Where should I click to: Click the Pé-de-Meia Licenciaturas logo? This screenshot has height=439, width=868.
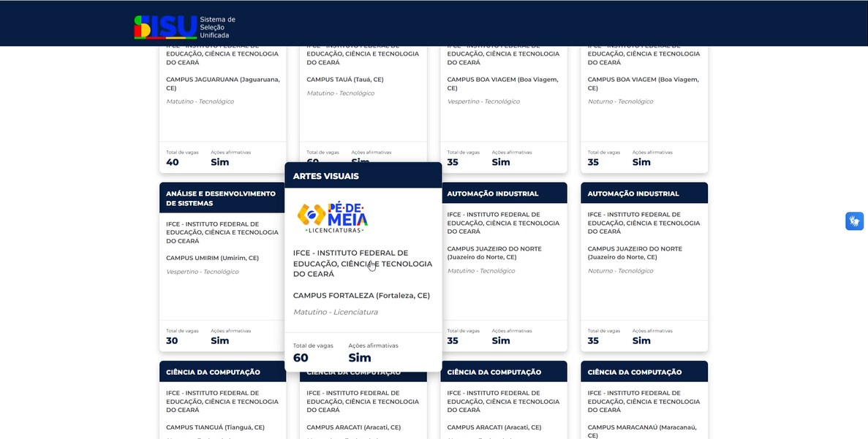(x=333, y=218)
